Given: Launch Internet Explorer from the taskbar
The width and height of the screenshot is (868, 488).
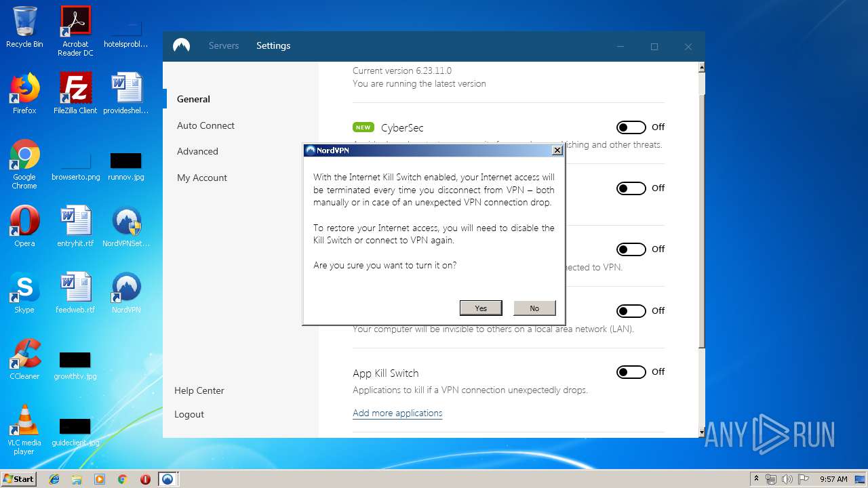Looking at the screenshot, I should click(x=54, y=479).
